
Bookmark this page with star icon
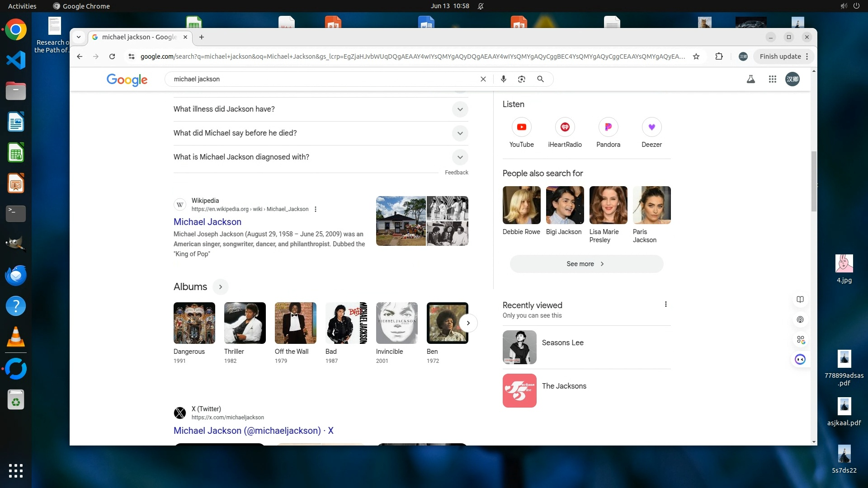coord(696,56)
